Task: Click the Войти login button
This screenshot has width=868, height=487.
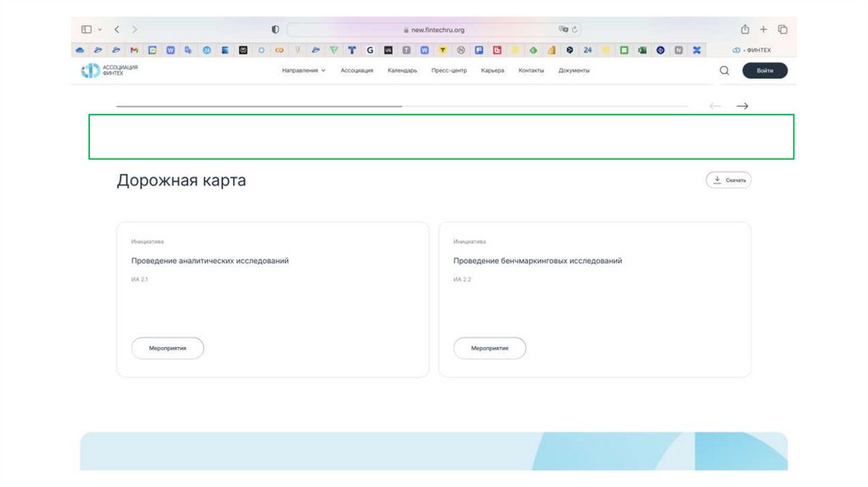Action: (765, 70)
